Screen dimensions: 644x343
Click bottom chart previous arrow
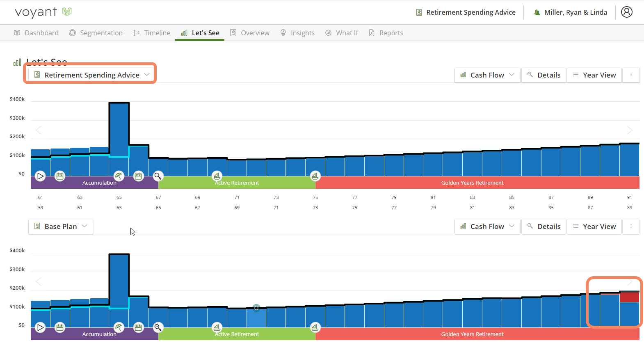coord(39,281)
